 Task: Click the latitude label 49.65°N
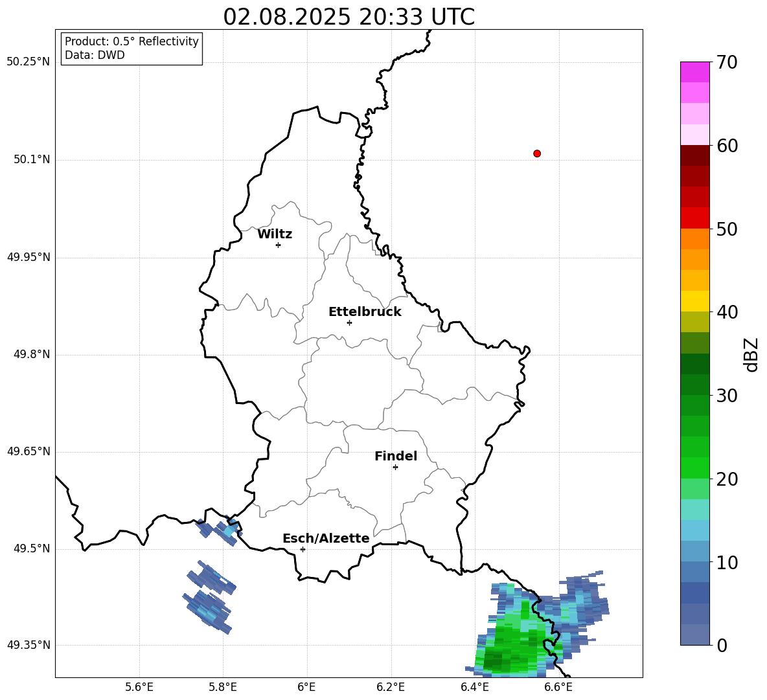point(29,451)
